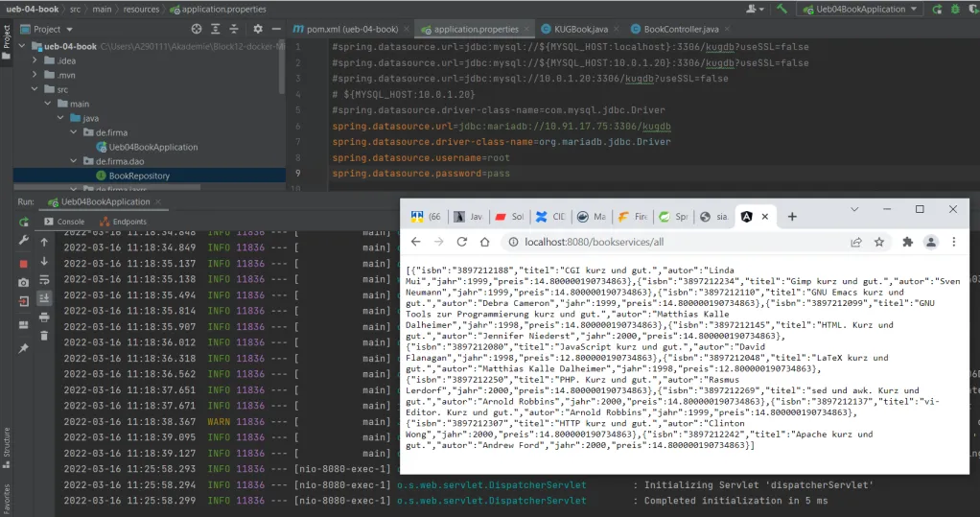Open browser extensions puzzle icon

(907, 242)
